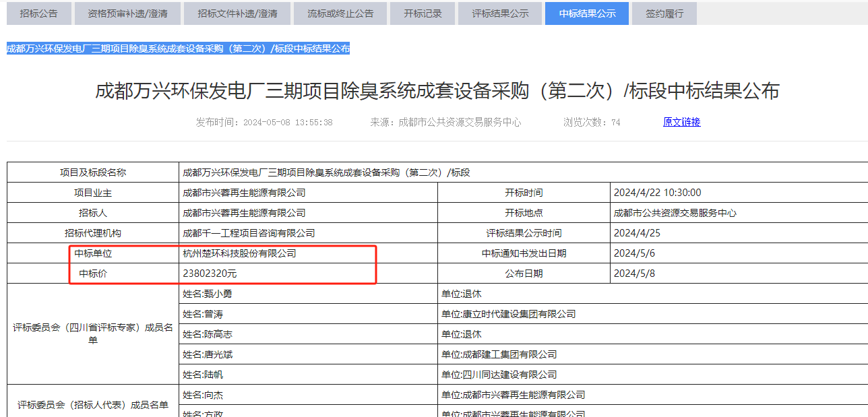Click 姓名:唐光斌 cell
Viewport: 868px width, 417px height.
[x=308, y=354]
